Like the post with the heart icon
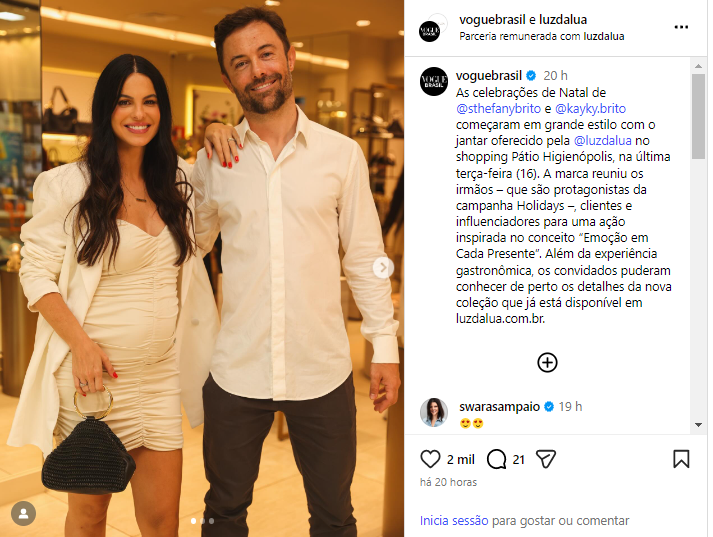This screenshot has width=713, height=537. [x=430, y=459]
